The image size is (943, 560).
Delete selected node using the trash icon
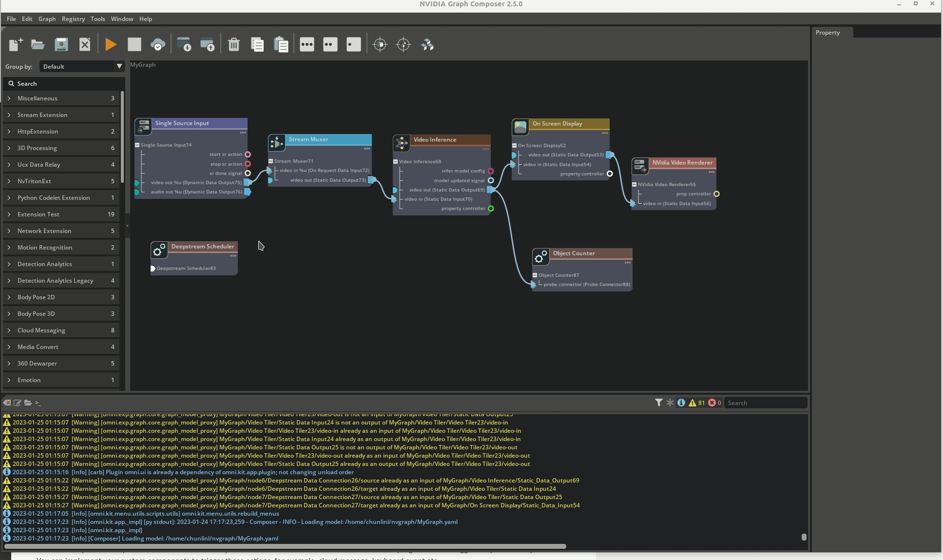pyautogui.click(x=234, y=44)
